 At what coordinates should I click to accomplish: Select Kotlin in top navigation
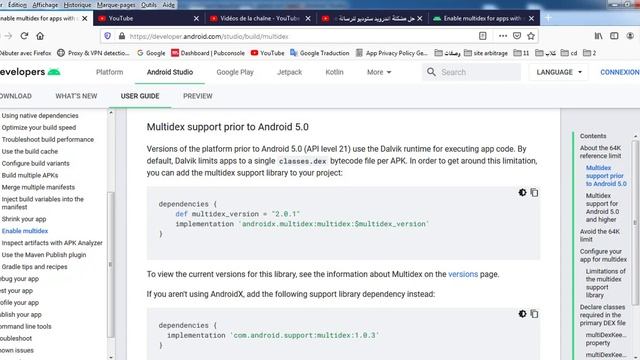click(x=334, y=72)
